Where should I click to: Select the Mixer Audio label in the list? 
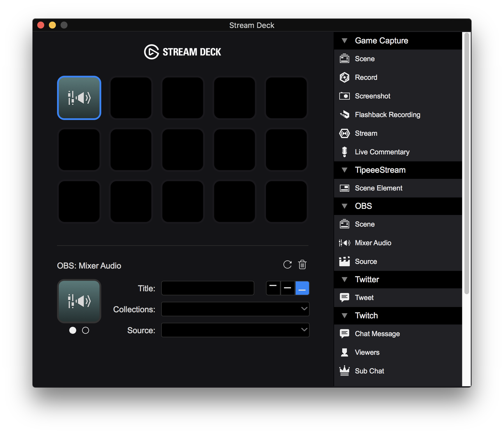coord(373,243)
